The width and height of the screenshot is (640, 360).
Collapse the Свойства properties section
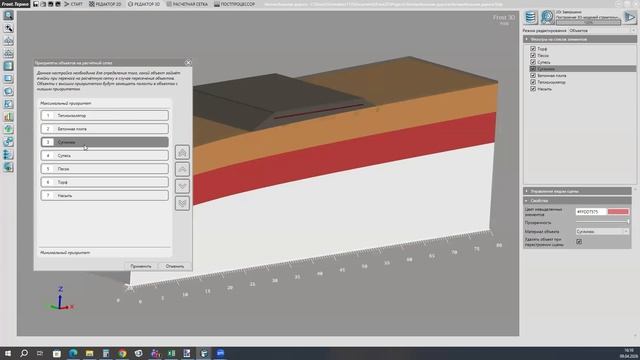pyautogui.click(x=577, y=200)
